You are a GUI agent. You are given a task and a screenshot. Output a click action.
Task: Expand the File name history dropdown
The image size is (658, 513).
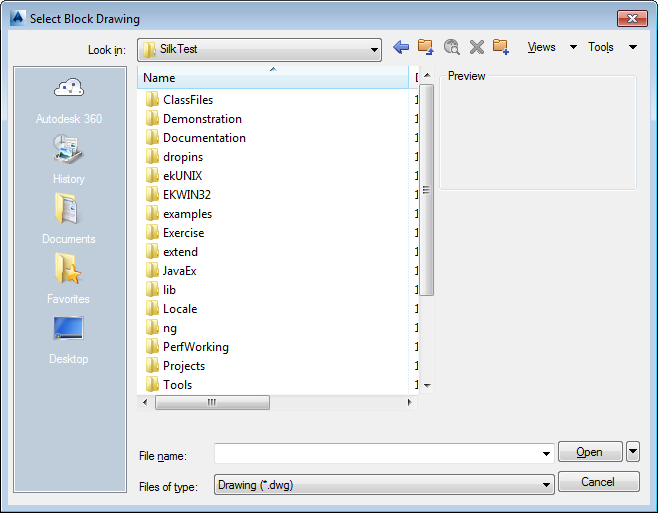tap(546, 453)
